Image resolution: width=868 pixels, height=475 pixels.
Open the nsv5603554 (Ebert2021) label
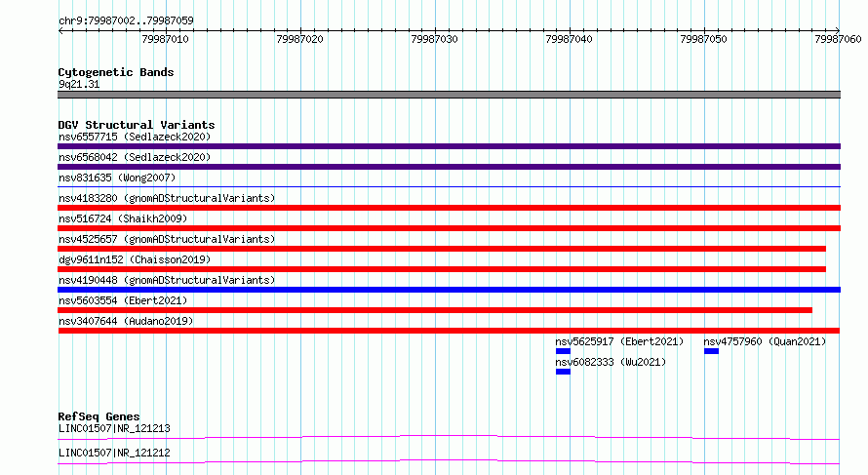123,300
